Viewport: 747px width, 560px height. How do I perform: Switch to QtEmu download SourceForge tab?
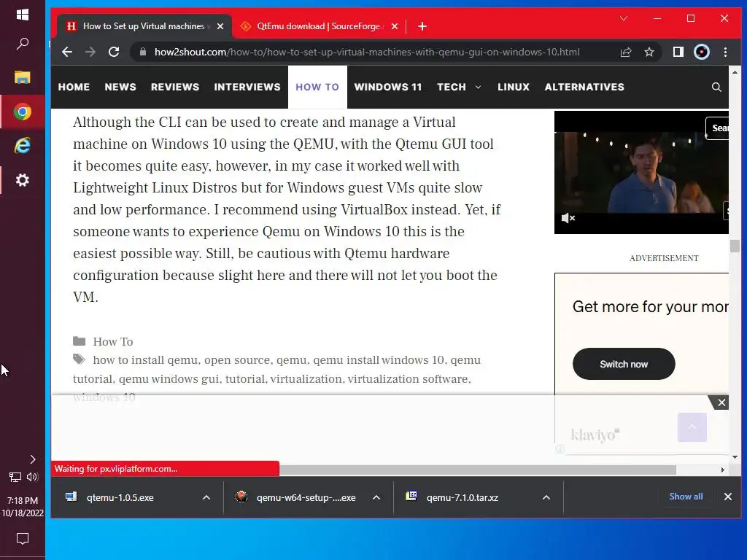point(320,26)
